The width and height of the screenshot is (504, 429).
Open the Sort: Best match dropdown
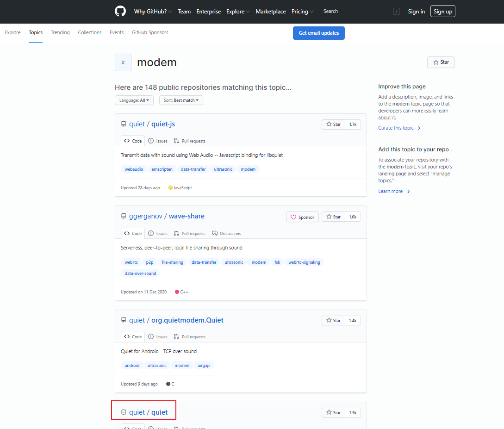point(181,100)
